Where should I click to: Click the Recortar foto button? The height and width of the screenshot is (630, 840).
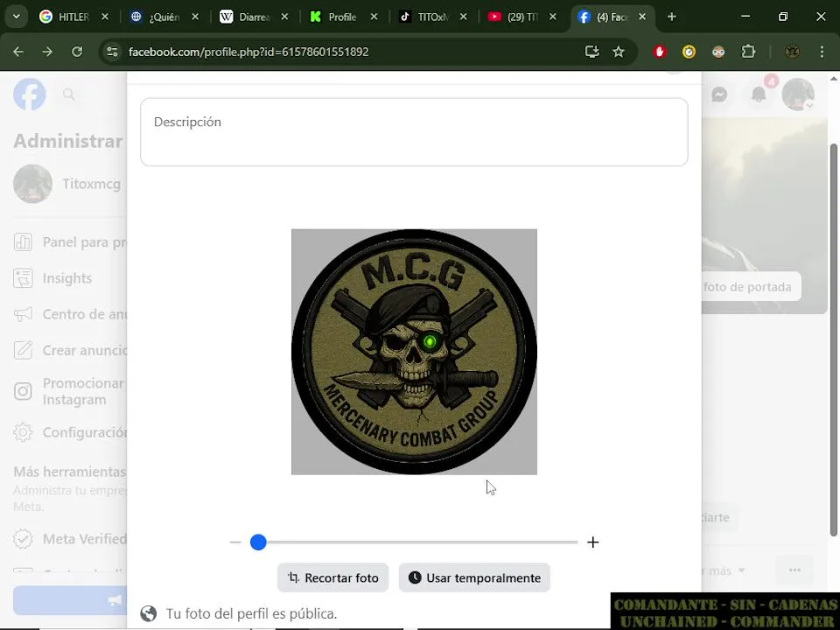(332, 577)
